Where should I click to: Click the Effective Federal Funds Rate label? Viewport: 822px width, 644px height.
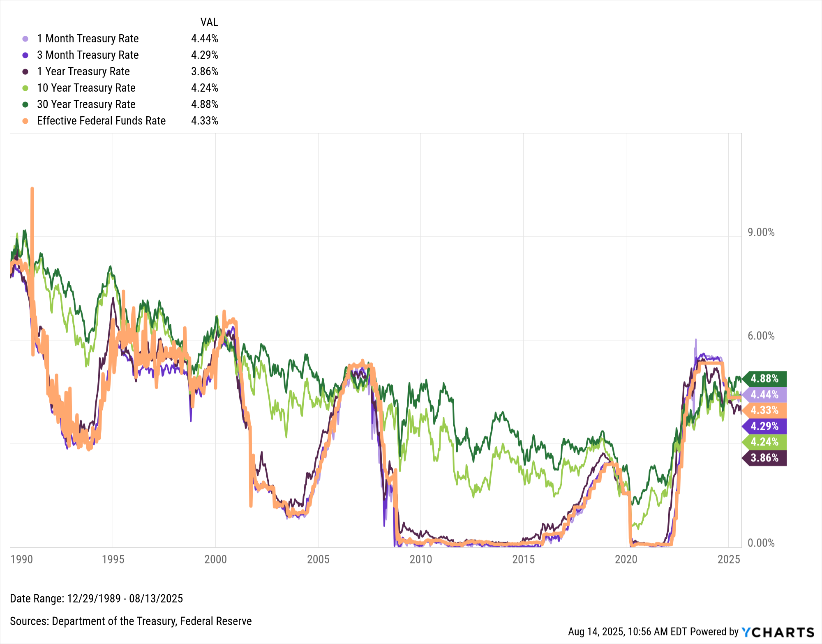pyautogui.click(x=101, y=121)
